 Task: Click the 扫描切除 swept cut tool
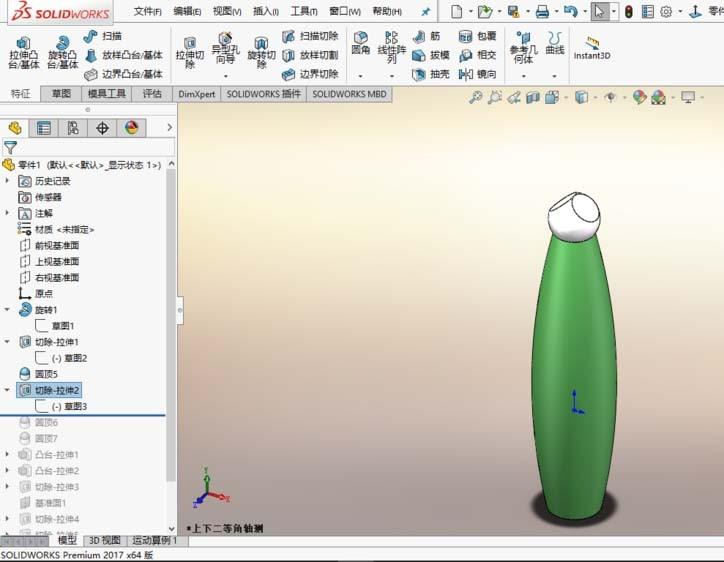[310, 36]
